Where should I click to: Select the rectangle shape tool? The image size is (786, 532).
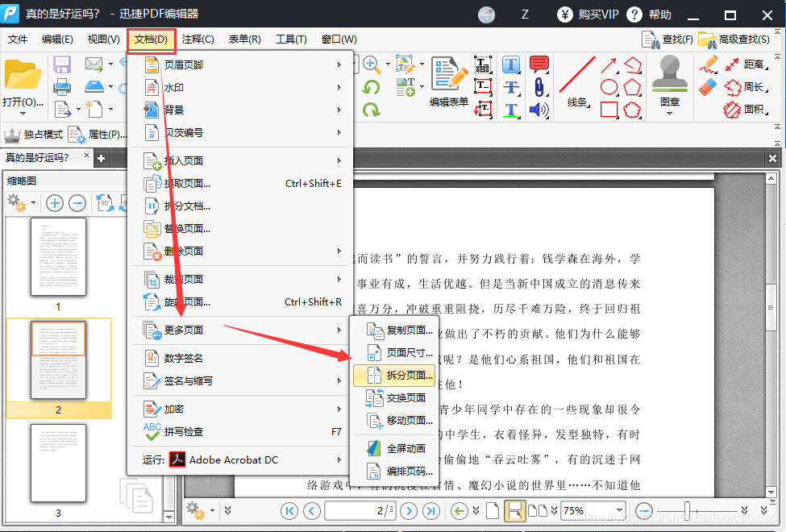[609, 110]
